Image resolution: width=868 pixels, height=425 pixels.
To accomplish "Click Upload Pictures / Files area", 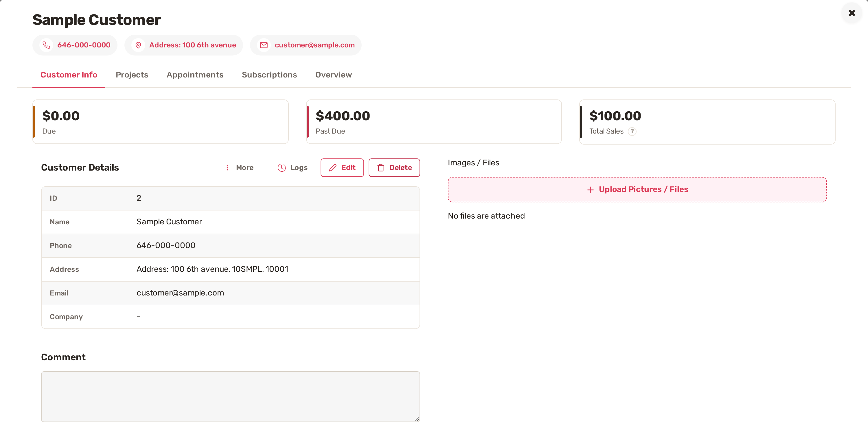I will [637, 190].
